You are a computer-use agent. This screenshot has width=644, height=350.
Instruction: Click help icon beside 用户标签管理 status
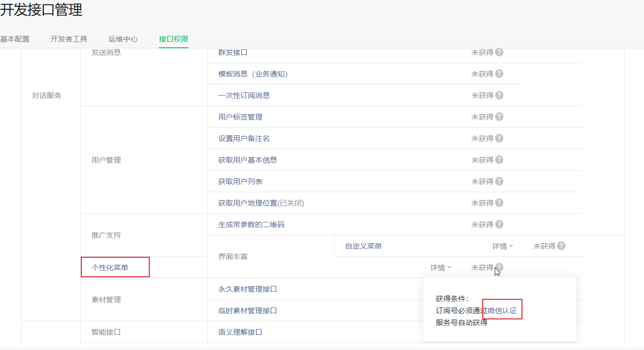point(499,117)
